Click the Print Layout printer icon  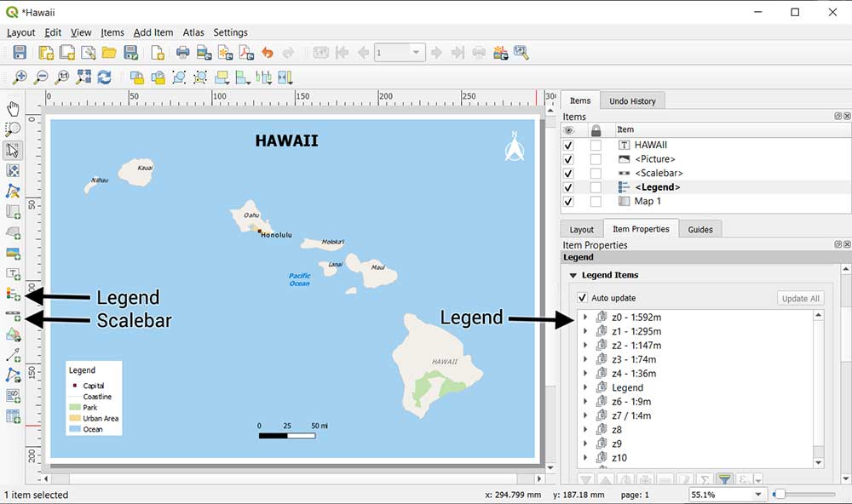pos(182,53)
